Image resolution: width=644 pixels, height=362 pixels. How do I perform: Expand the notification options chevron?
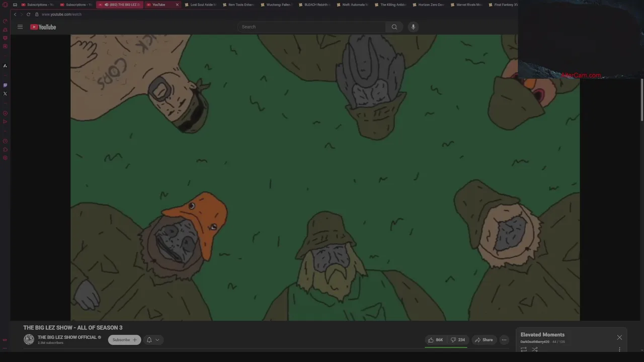click(x=157, y=340)
